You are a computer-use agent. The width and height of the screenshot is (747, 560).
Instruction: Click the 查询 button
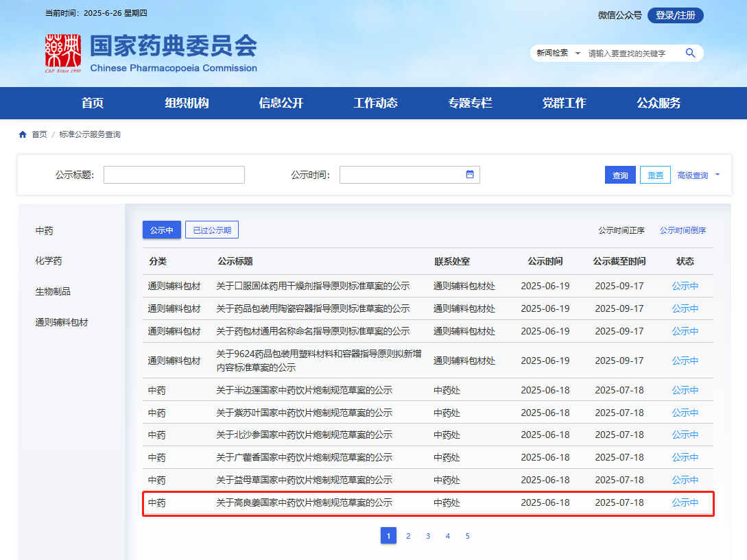click(x=620, y=175)
